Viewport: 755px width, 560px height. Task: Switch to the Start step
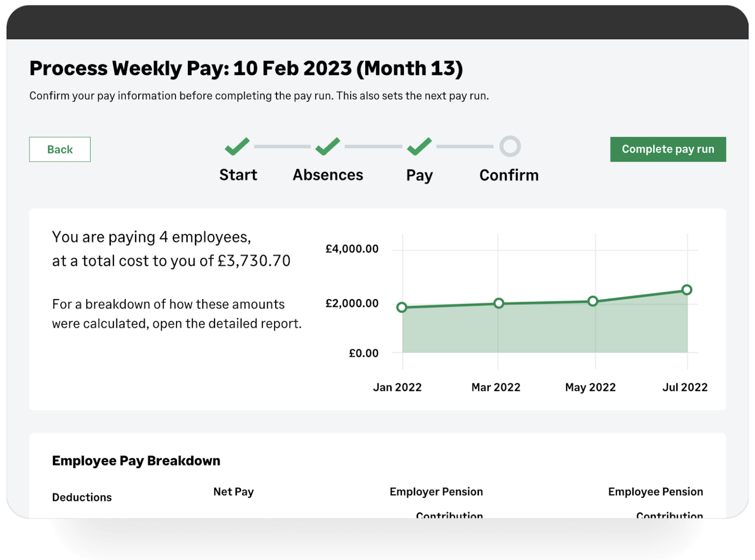(x=238, y=175)
